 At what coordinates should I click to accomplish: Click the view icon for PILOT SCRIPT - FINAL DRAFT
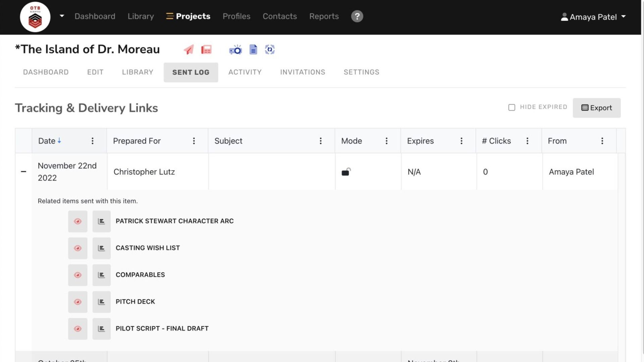tap(77, 328)
